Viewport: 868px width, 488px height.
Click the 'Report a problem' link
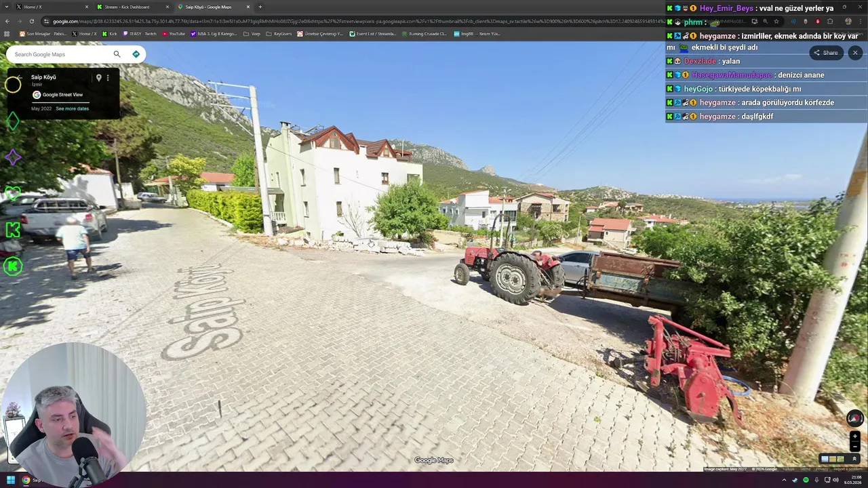pos(848,469)
